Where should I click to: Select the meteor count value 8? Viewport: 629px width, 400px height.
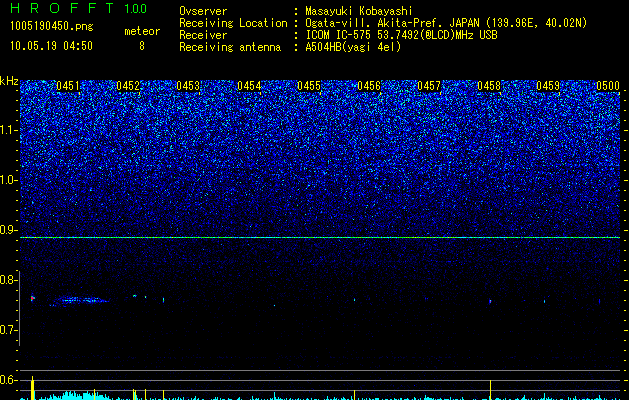point(142,46)
